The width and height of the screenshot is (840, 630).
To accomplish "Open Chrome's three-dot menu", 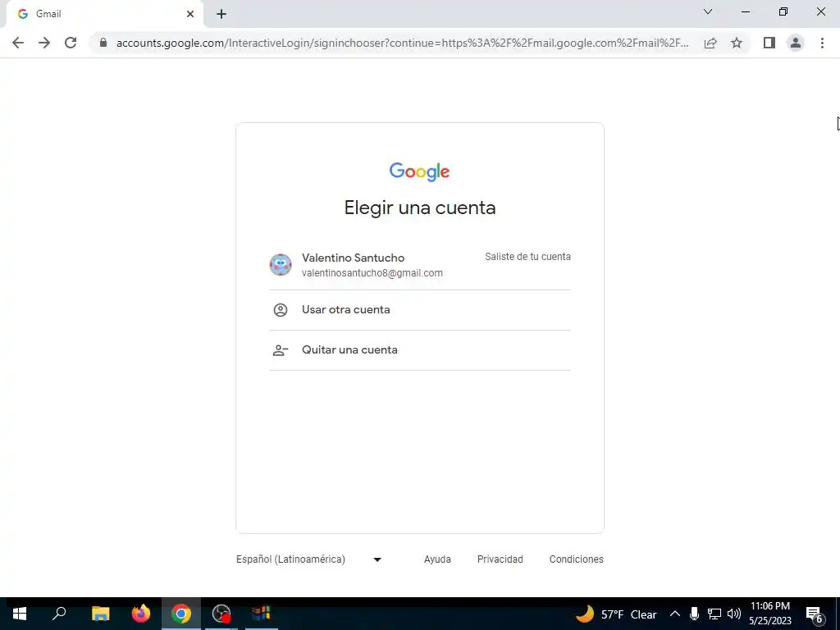I will pyautogui.click(x=822, y=43).
